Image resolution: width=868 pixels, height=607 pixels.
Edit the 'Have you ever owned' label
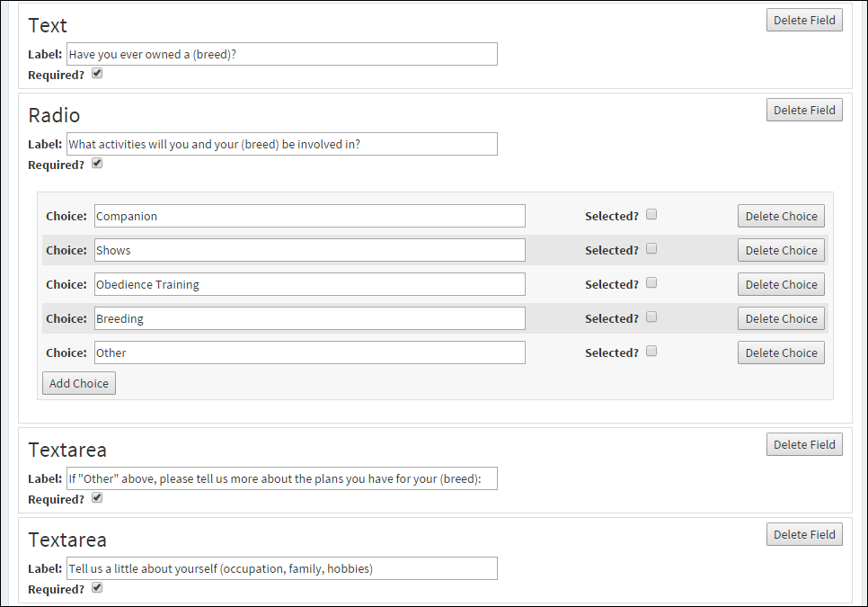click(x=282, y=54)
